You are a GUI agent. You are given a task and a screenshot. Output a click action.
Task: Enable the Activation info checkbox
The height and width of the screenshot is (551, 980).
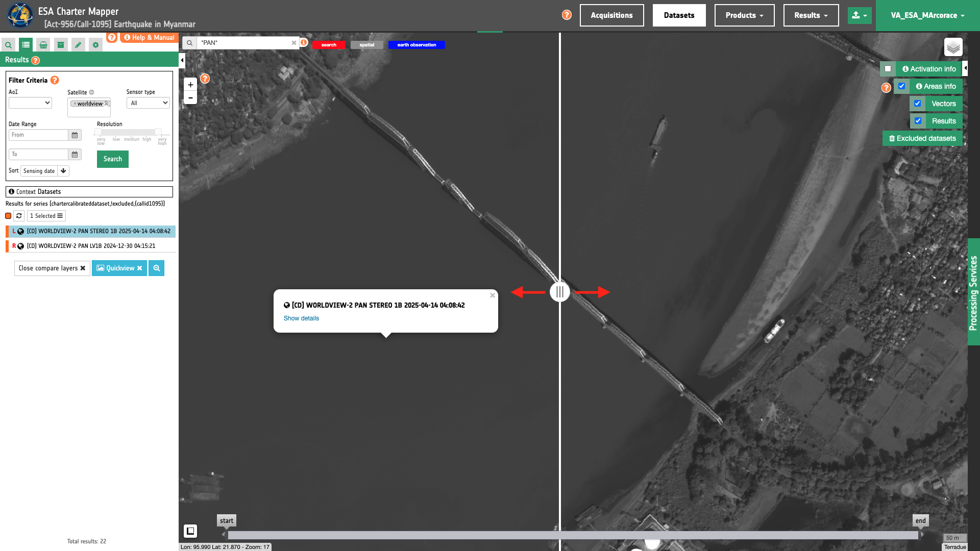click(888, 69)
